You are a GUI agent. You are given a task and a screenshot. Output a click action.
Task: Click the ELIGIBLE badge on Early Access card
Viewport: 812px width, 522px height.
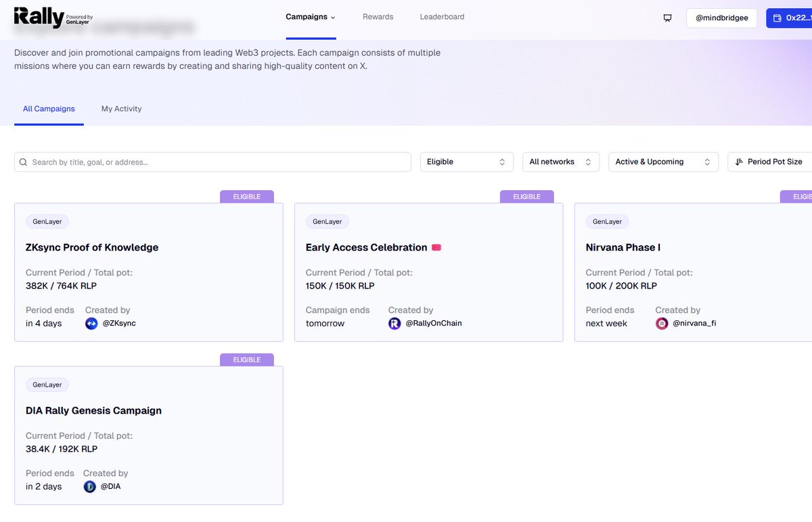(527, 196)
